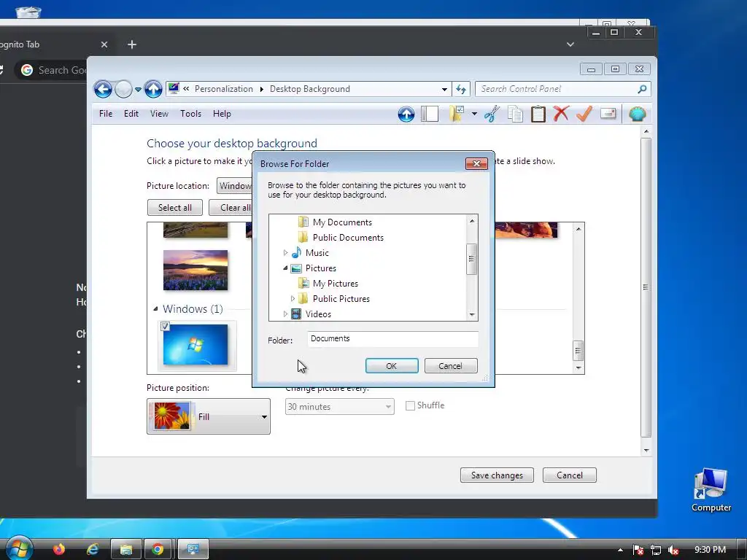Click Cancel in Browse For Folder
Screen dimensions: 747x560
451,366
